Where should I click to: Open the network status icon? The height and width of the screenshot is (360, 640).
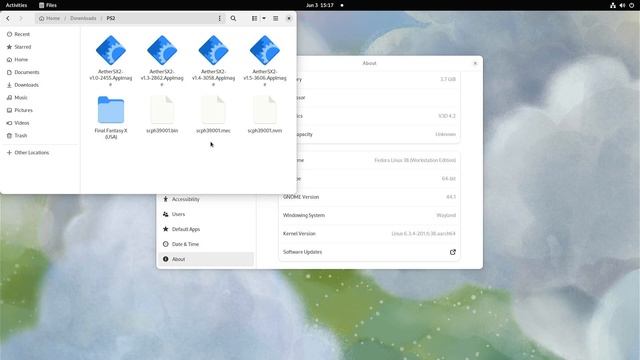613,5
